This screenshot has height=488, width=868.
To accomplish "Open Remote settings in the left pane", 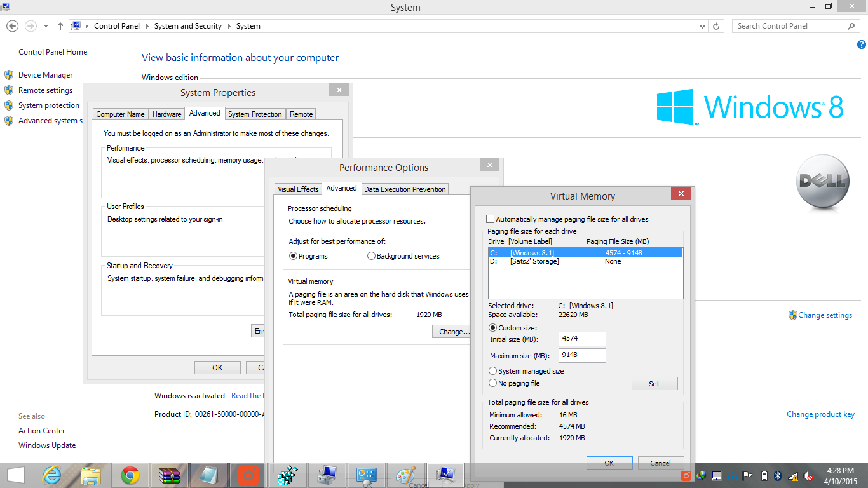I will tap(45, 90).
